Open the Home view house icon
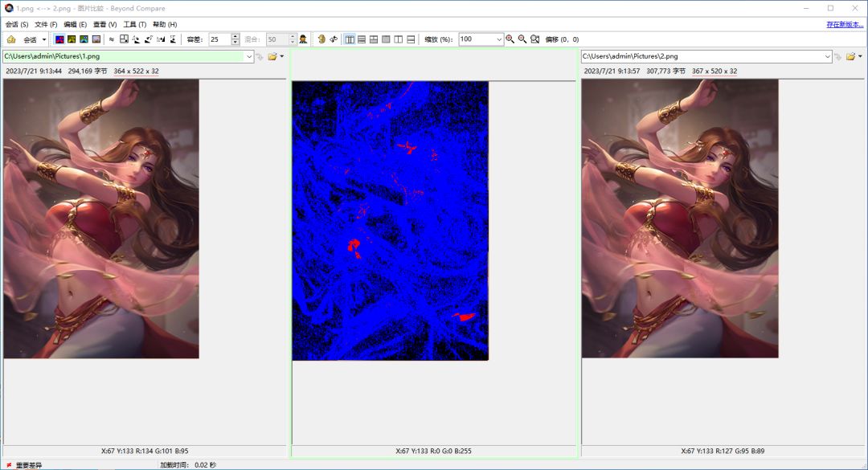The width and height of the screenshot is (868, 470). [x=11, y=39]
